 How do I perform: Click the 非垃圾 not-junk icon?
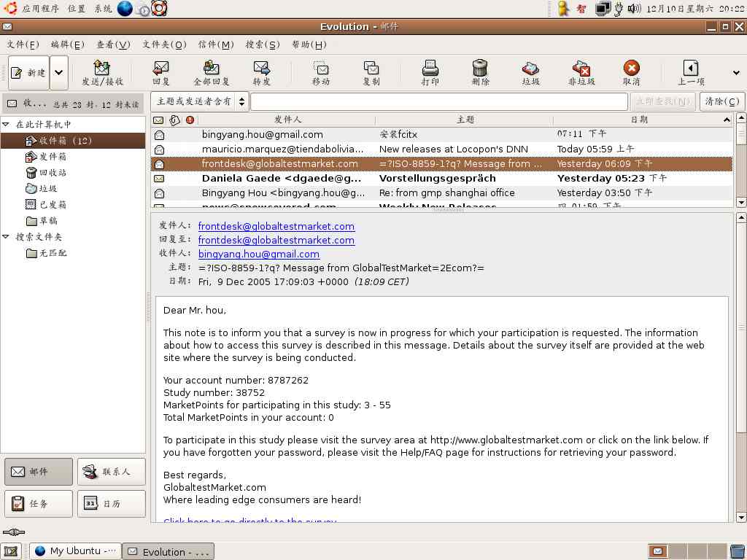581,73
